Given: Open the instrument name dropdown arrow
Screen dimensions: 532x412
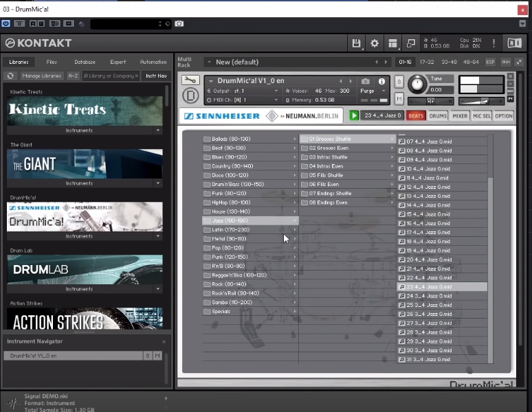Looking at the screenshot, I should (211, 81).
